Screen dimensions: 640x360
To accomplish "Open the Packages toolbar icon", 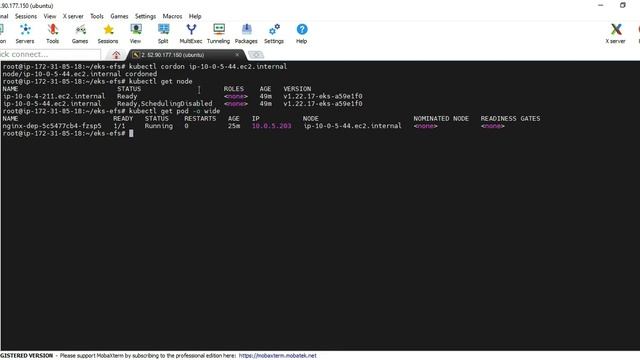I will coord(246,33).
